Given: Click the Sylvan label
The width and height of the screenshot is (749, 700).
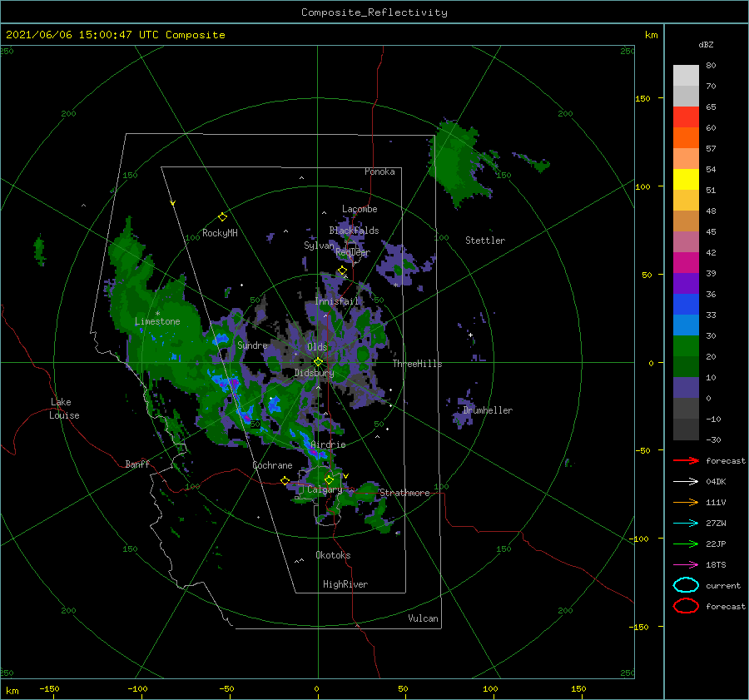Looking at the screenshot, I should tap(319, 246).
